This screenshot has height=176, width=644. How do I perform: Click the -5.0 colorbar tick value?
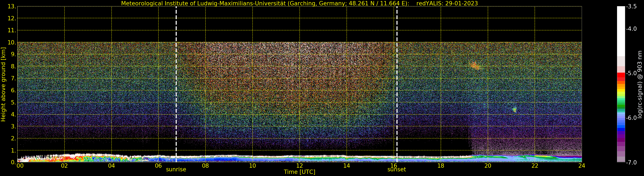[631, 73]
